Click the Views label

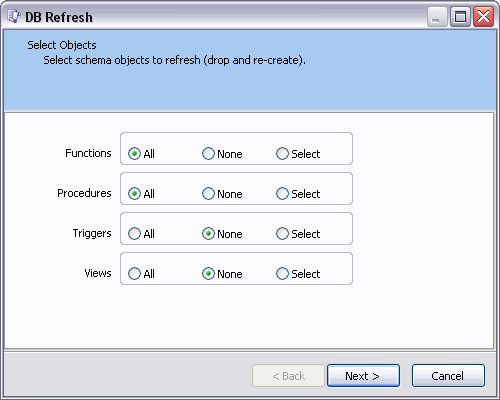pos(98,273)
